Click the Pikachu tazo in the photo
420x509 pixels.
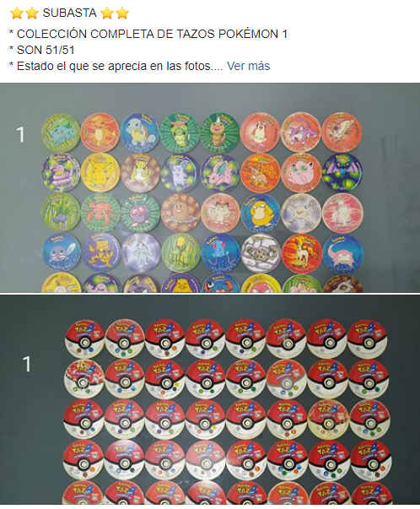tap(100, 172)
